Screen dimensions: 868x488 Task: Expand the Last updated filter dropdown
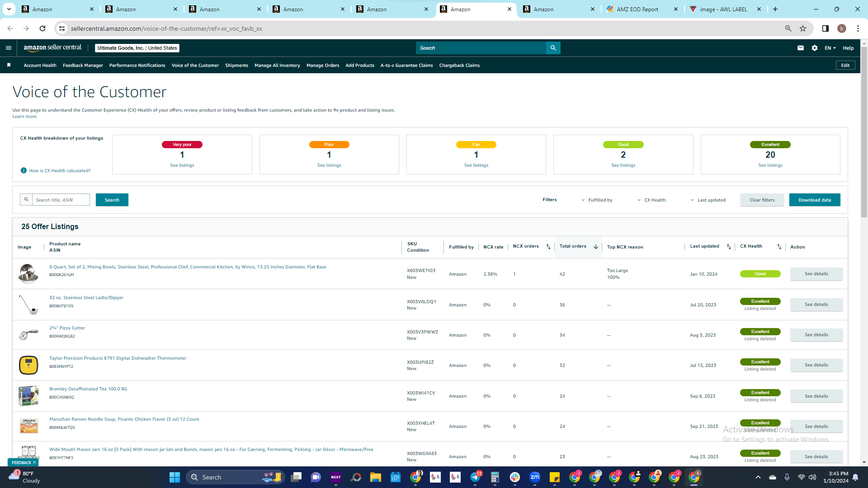point(708,200)
